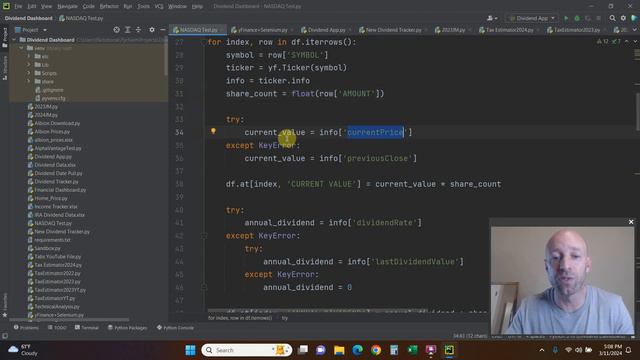Click the select opened file target icon
640x360 pixels.
click(x=117, y=30)
